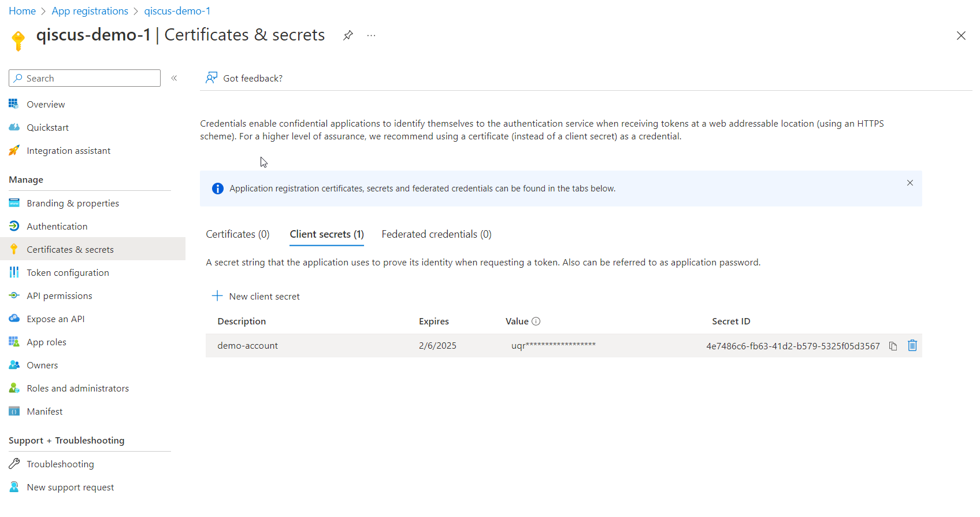980x517 pixels.
Task: Click the Integration assistant rocket icon
Action: (14, 150)
